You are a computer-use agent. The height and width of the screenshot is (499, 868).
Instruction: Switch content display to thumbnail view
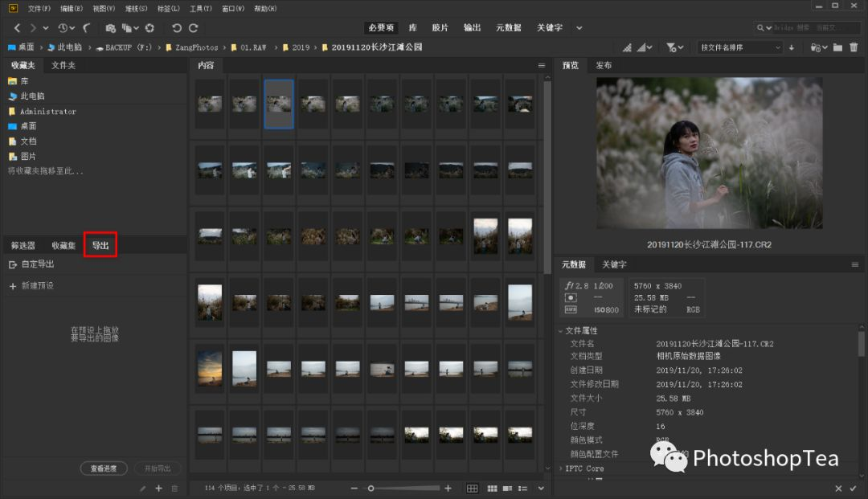click(492, 488)
